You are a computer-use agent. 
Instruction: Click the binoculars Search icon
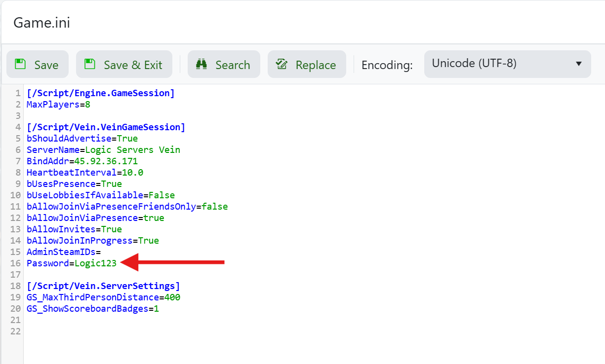tap(202, 64)
